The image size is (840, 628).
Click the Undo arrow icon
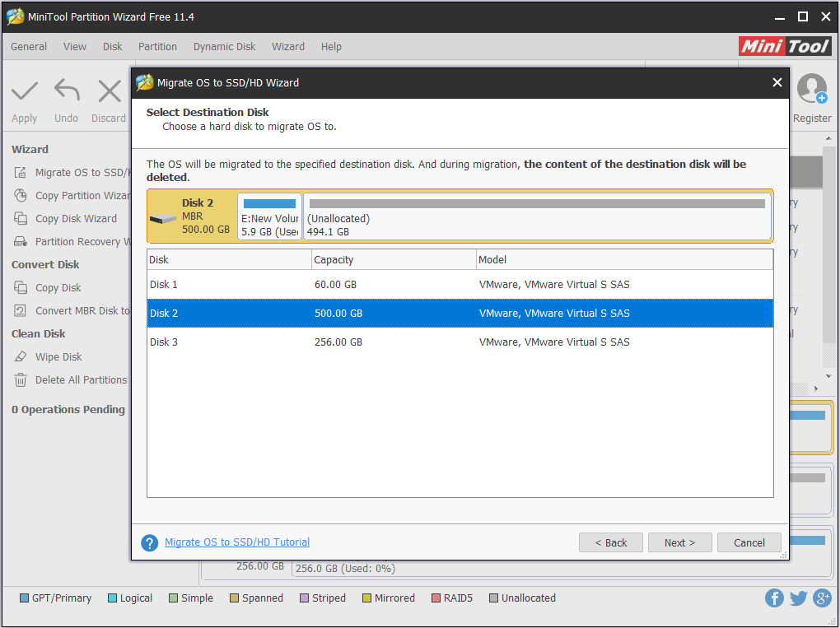[x=67, y=90]
